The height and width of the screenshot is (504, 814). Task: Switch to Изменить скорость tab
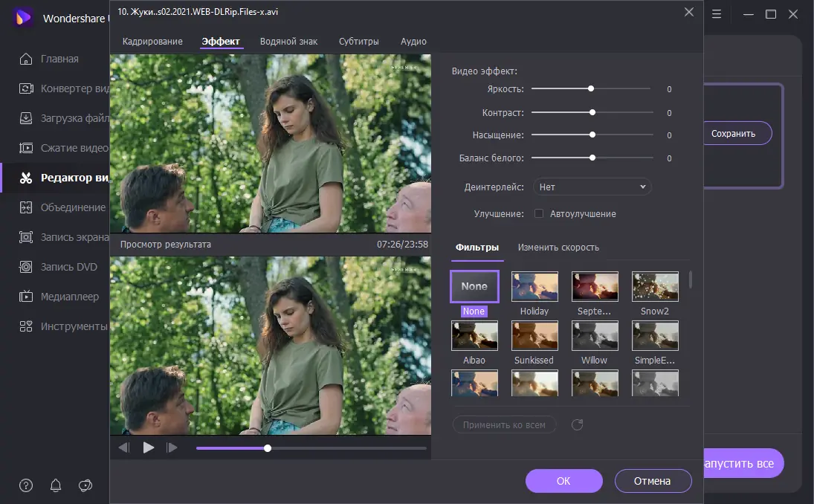(x=558, y=248)
